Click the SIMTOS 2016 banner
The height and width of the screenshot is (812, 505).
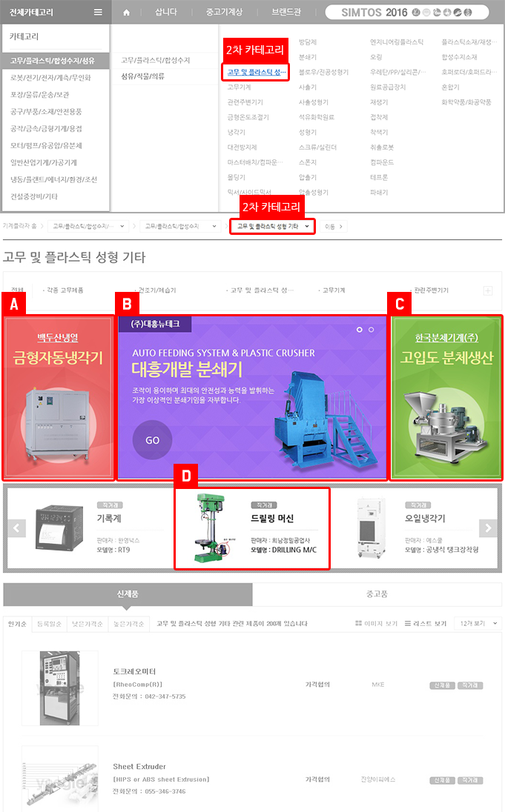point(407,13)
